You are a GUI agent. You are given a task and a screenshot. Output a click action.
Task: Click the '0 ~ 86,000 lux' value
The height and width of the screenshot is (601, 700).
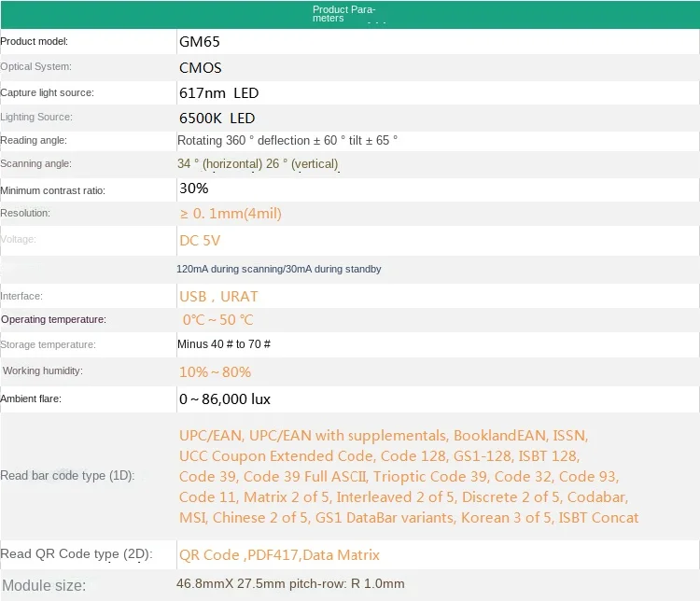click(x=225, y=399)
